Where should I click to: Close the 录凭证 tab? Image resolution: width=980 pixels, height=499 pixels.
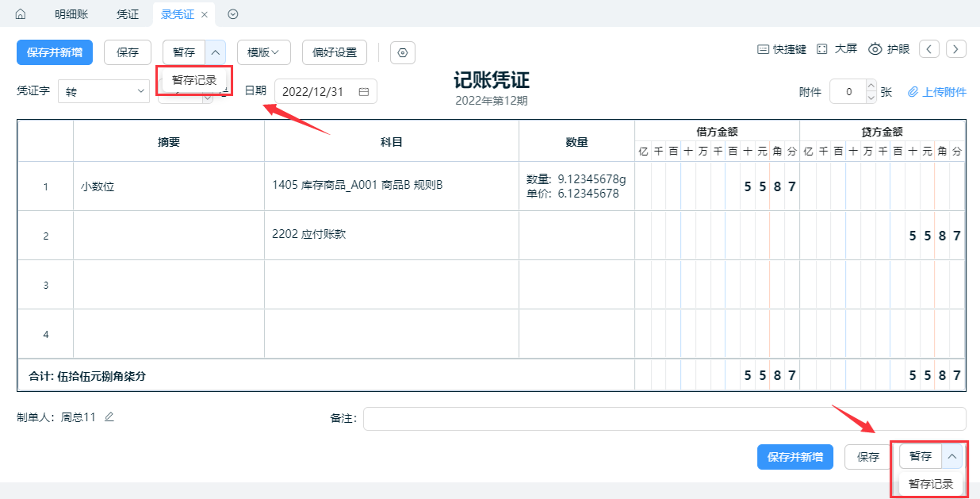click(x=205, y=14)
